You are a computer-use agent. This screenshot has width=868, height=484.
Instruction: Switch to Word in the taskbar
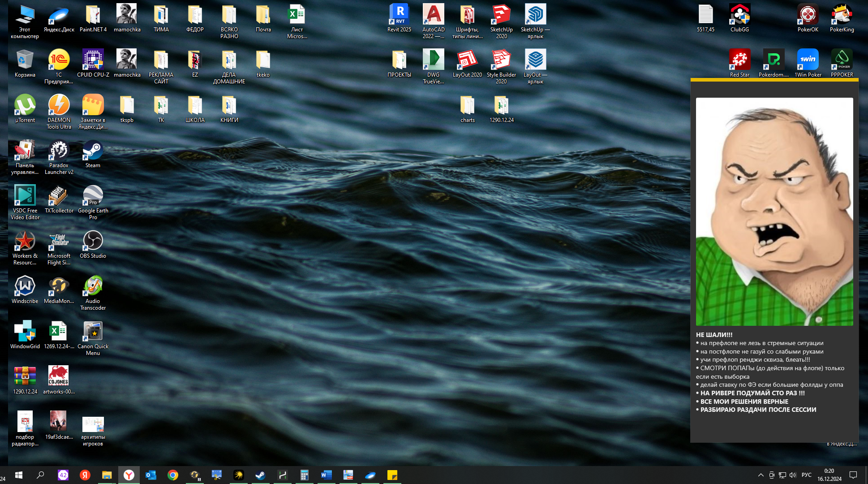326,475
